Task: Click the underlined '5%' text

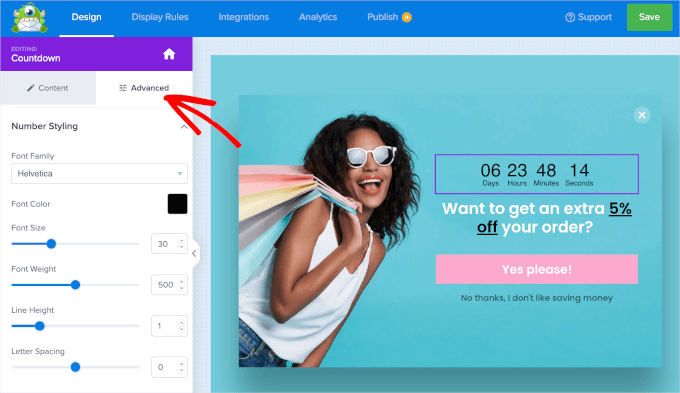Action: pyautogui.click(x=620, y=209)
